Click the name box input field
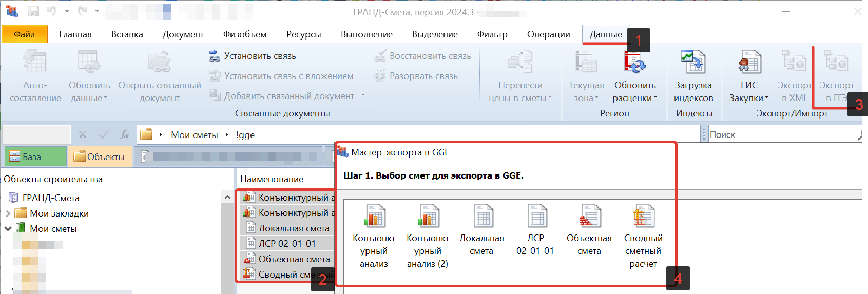The image size is (868, 294). coord(36,134)
